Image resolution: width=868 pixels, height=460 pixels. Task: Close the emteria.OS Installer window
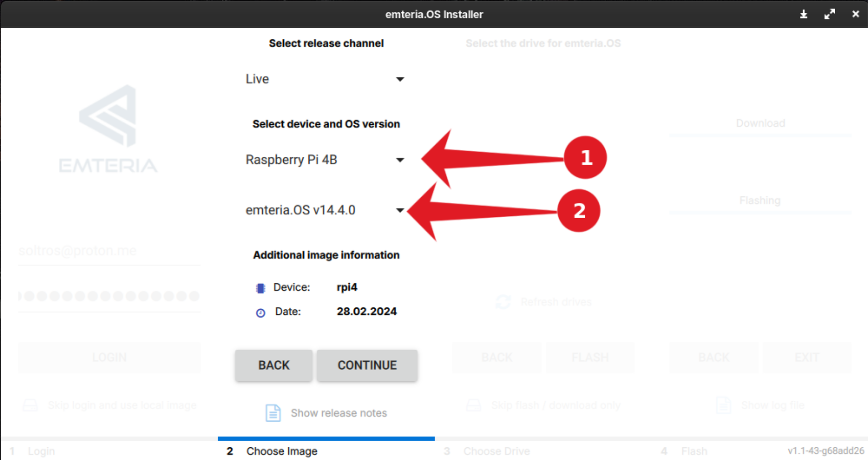coord(855,14)
